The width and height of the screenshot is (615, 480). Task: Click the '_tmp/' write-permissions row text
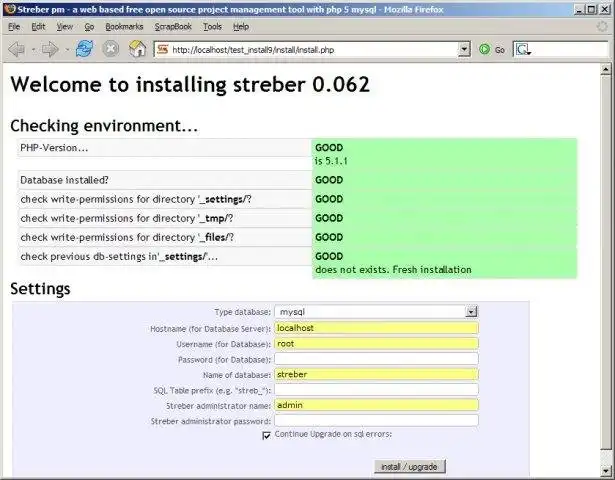(x=127, y=218)
